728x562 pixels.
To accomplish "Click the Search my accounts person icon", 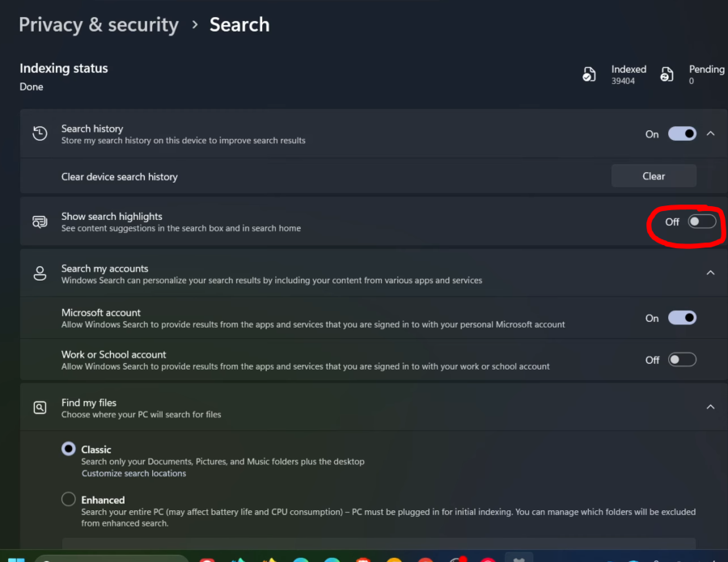I will point(40,273).
